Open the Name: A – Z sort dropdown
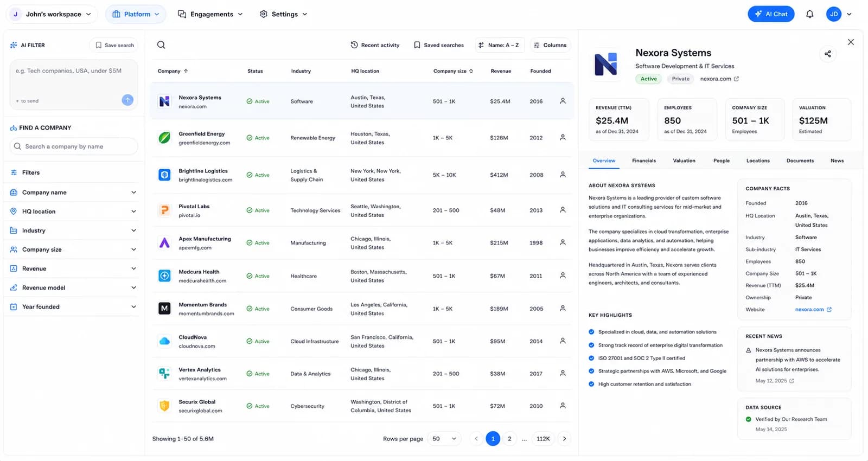Image resolution: width=868 pixels, height=461 pixels. [x=499, y=45]
